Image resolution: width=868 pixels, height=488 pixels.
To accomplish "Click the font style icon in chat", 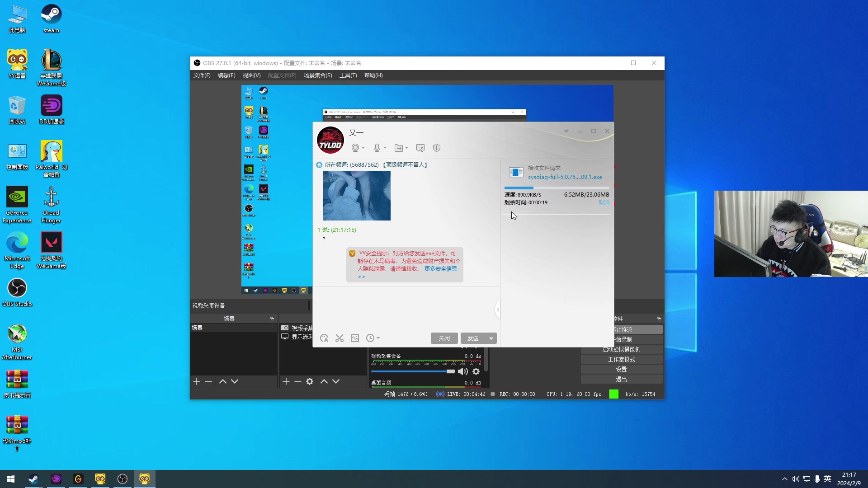I will coord(324,338).
